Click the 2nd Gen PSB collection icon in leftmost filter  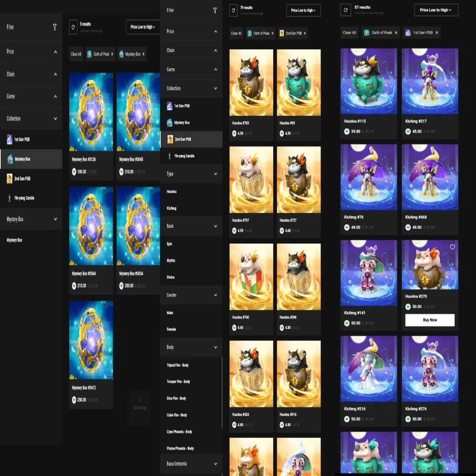pyautogui.click(x=10, y=178)
